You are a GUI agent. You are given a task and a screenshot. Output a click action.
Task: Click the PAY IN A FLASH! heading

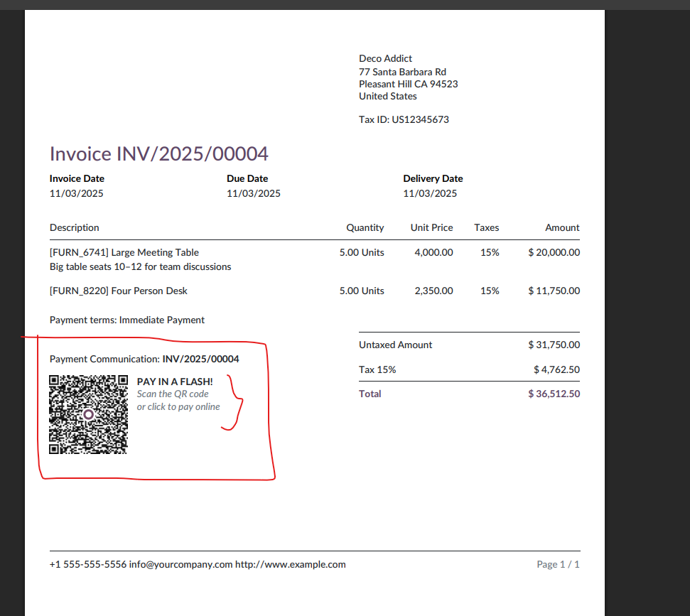pyautogui.click(x=175, y=382)
